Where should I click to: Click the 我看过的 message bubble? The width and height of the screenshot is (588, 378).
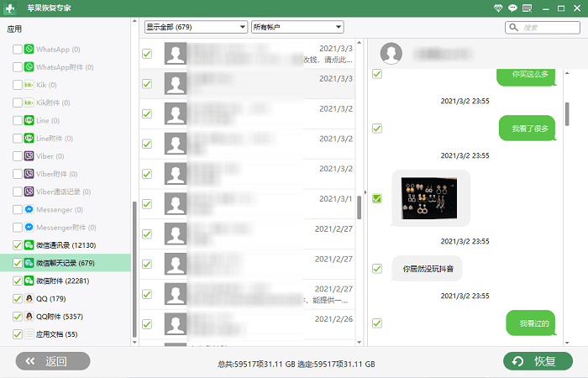click(x=531, y=323)
